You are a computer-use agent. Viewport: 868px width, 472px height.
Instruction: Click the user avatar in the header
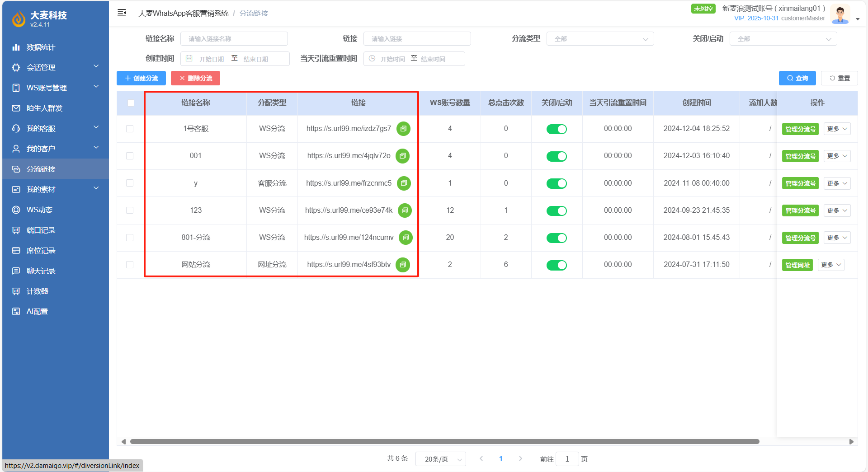tap(840, 14)
